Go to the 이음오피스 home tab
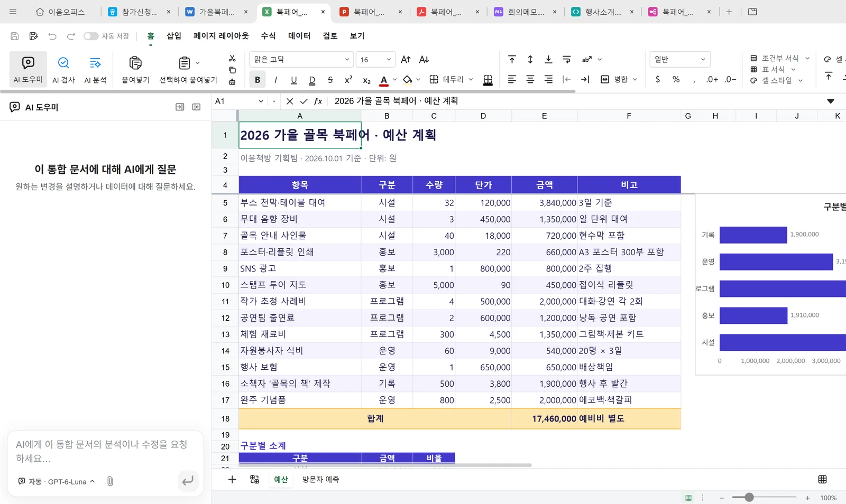Viewport: 846px width, 504px height. pyautogui.click(x=60, y=12)
